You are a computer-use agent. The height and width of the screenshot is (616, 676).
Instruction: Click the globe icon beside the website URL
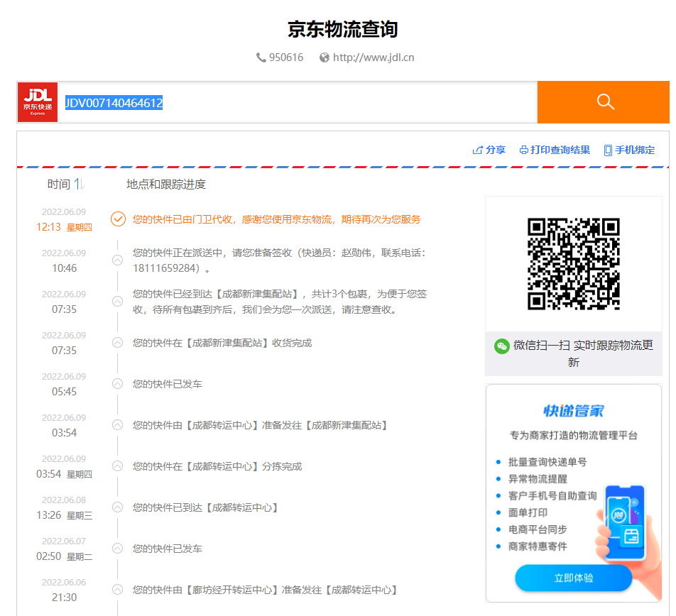pos(325,57)
